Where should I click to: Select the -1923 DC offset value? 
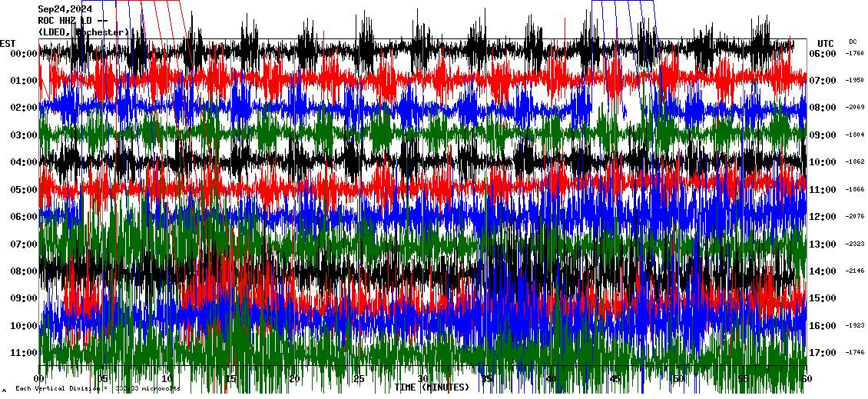coord(855,326)
